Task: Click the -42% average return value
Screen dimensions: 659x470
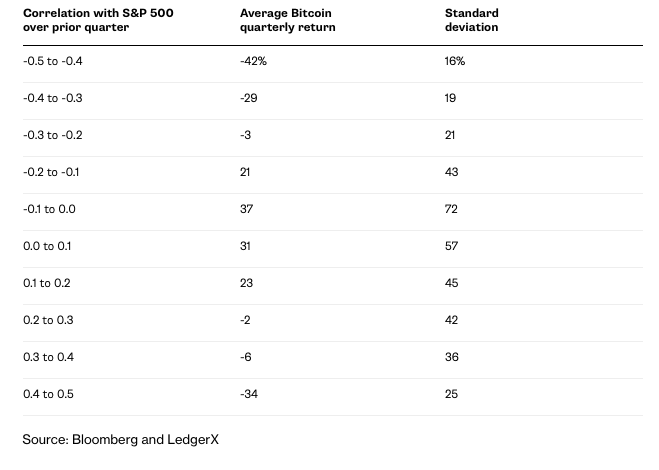Action: (254, 62)
